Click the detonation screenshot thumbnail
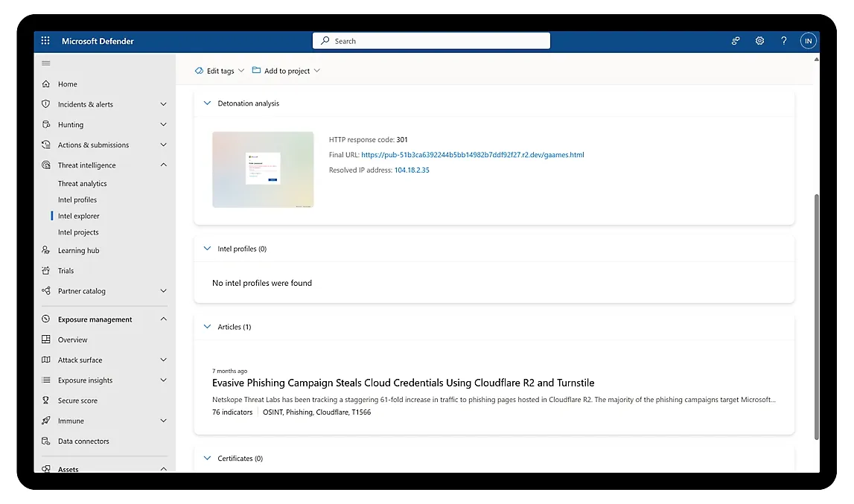 263,169
